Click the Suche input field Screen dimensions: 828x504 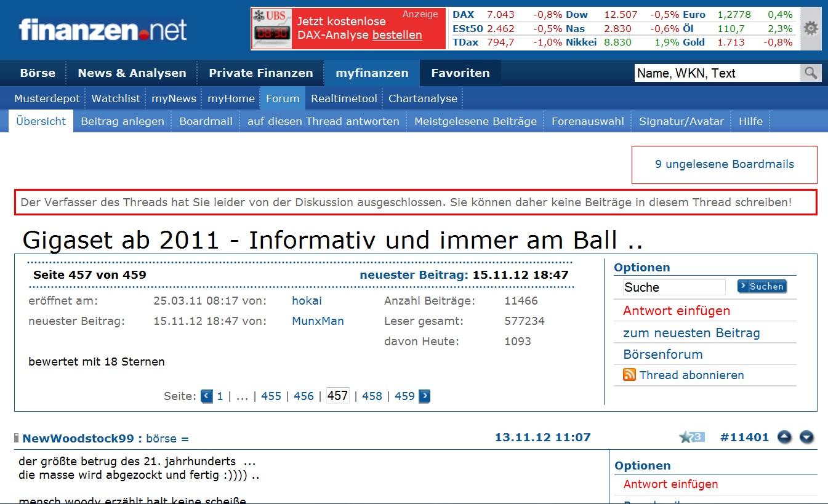click(x=673, y=287)
